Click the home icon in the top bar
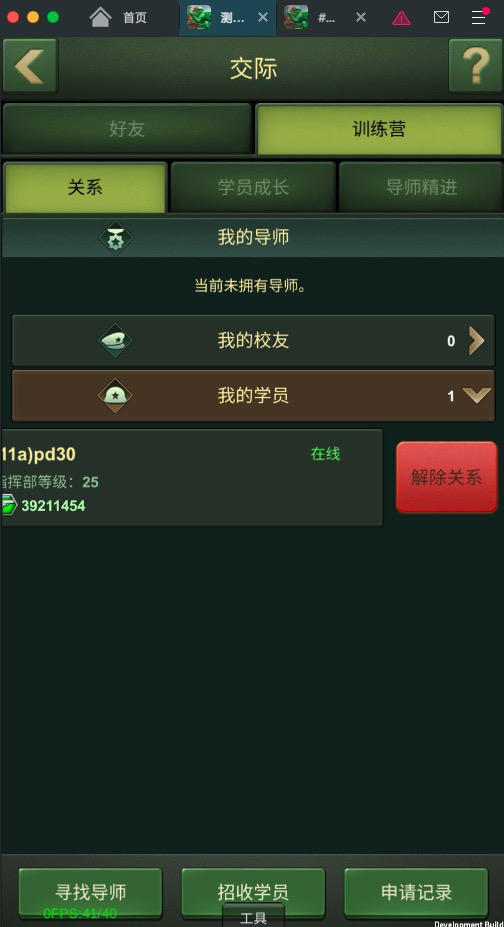The image size is (504, 927). 100,17
